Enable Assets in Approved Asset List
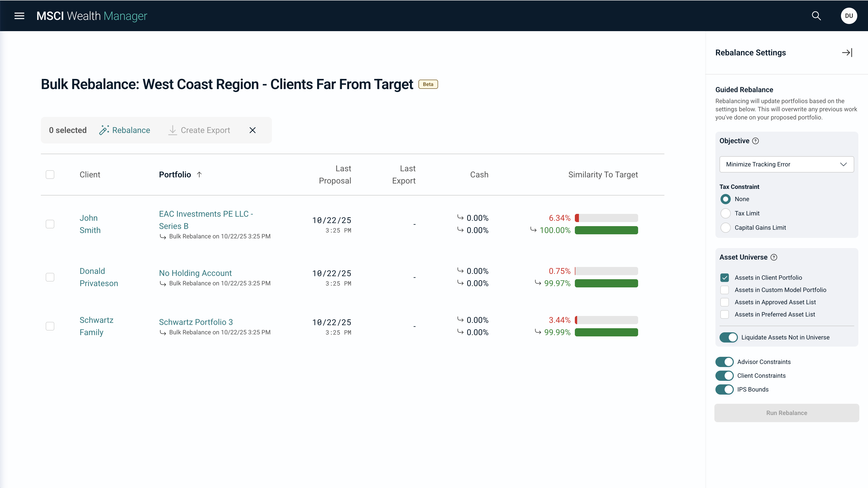The image size is (868, 488). tap(725, 302)
